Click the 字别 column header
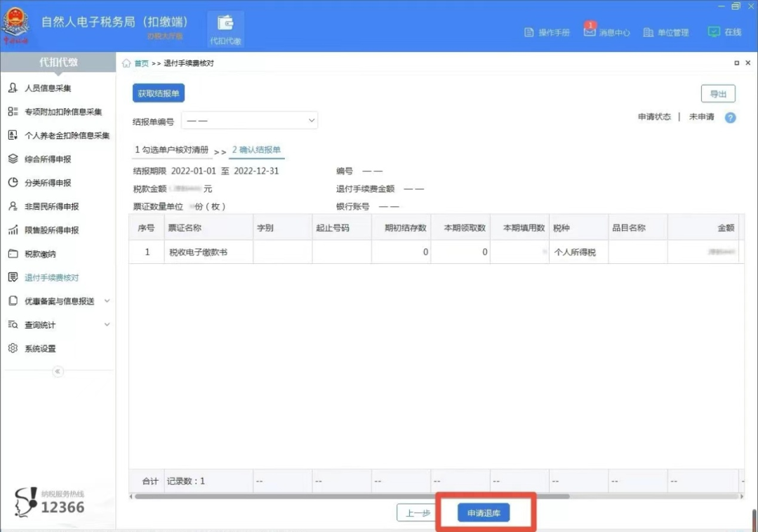The image size is (758, 532). point(282,227)
